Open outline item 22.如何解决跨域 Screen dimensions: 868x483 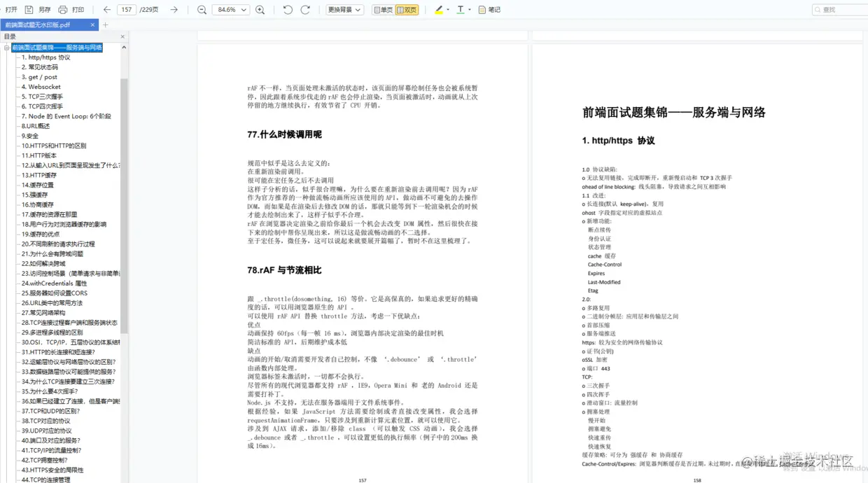43,263
